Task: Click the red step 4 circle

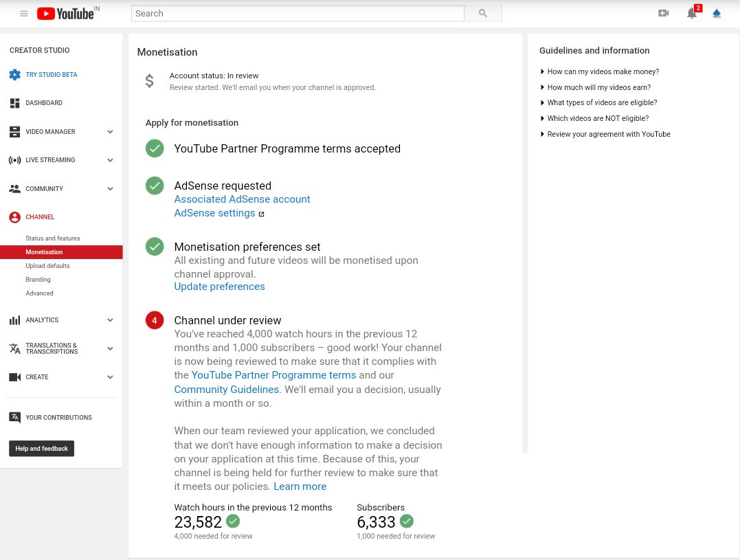Action: 155,320
